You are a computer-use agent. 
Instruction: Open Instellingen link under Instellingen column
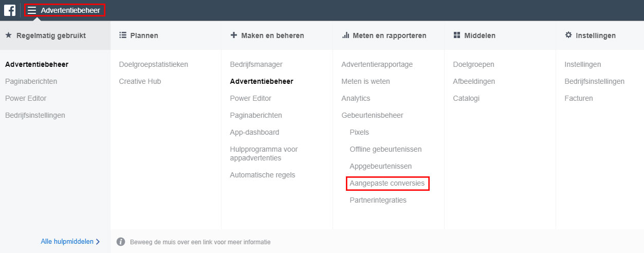tap(583, 64)
